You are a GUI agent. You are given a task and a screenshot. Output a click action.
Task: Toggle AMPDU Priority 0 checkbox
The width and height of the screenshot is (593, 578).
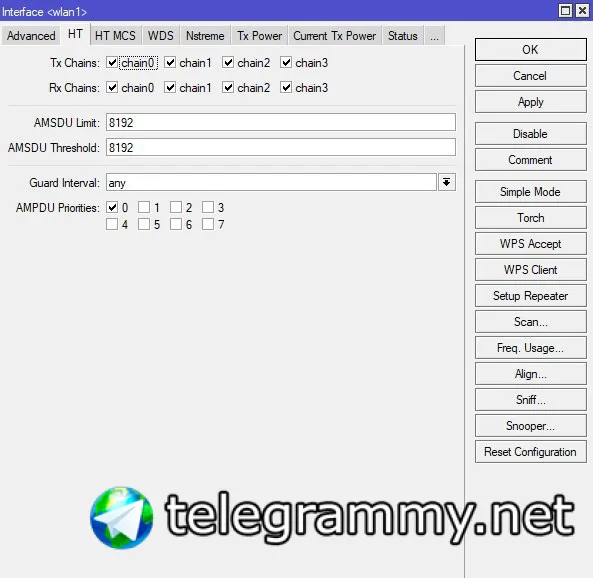pyautogui.click(x=112, y=207)
